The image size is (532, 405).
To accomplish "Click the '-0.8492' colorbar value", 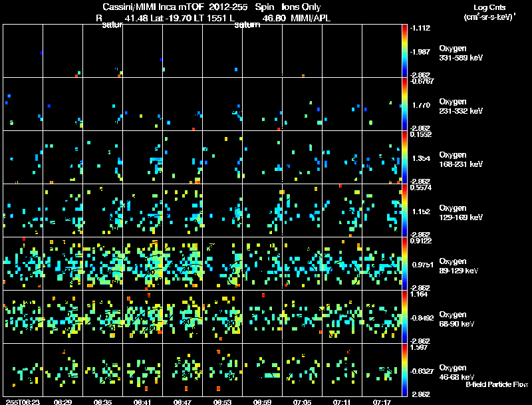I will coord(422,318).
